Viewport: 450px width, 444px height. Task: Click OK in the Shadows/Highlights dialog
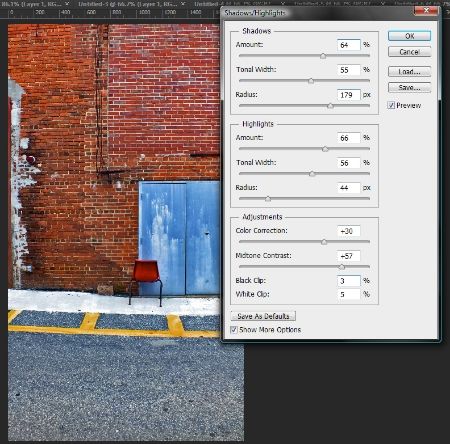409,36
